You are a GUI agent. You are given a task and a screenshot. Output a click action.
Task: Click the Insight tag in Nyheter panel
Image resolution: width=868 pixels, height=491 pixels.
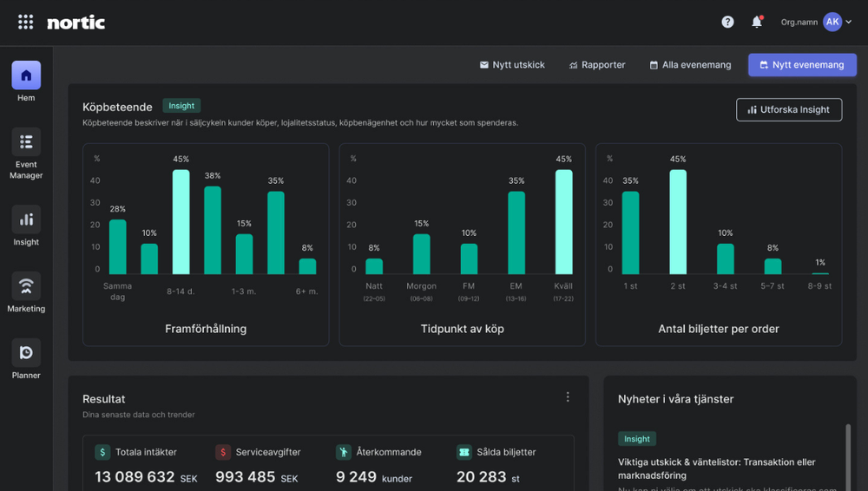point(637,439)
